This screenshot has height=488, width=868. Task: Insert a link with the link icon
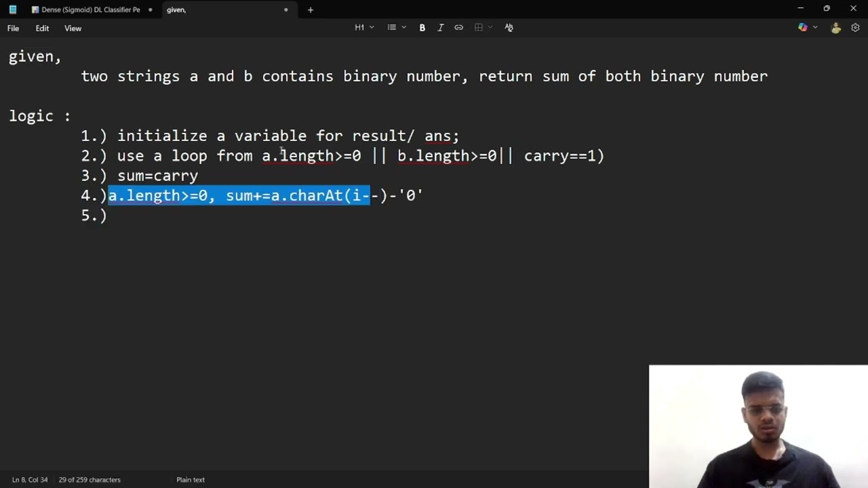(x=458, y=27)
